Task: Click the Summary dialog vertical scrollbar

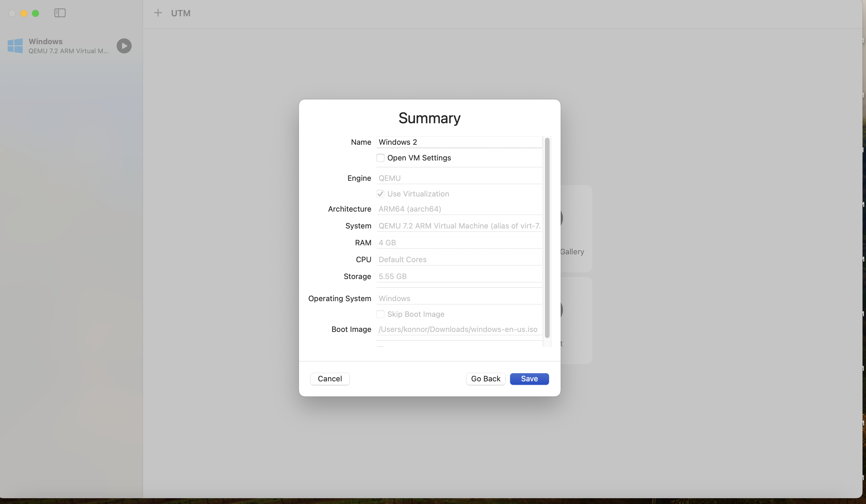Action: click(547, 238)
